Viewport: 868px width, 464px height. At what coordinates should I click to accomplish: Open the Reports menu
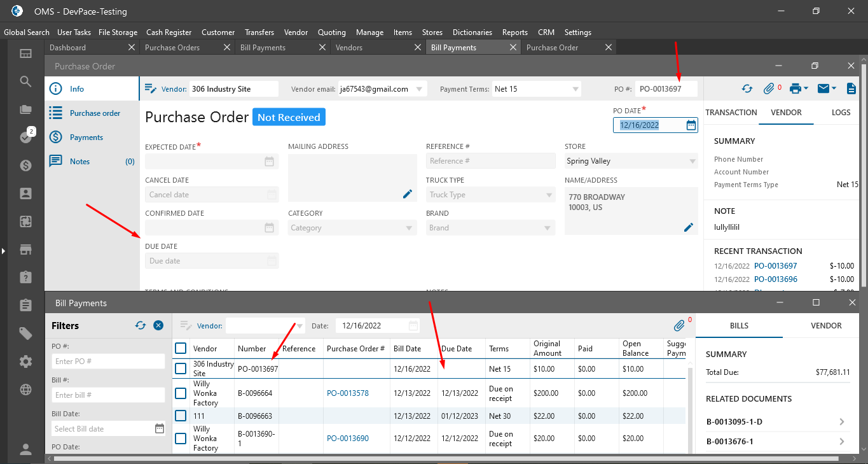pos(514,32)
